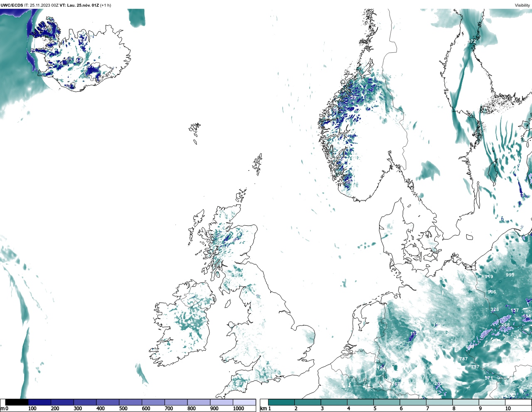Click the map value '919'

pos(489,276)
